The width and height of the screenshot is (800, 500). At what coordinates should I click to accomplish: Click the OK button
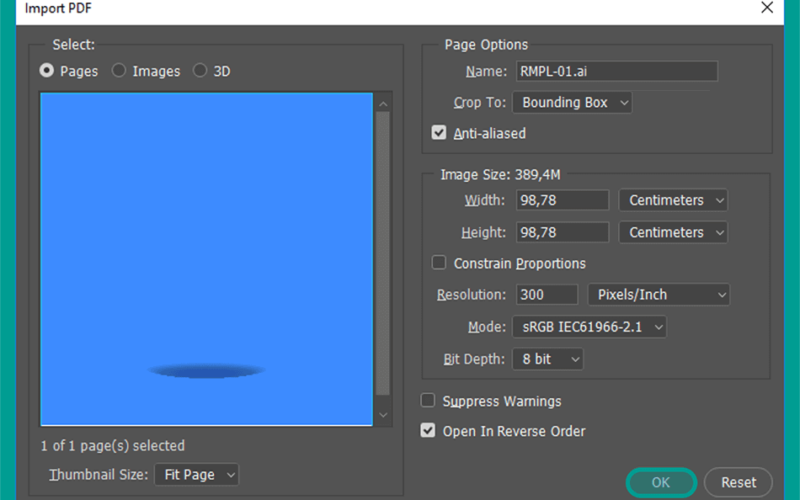click(x=661, y=482)
